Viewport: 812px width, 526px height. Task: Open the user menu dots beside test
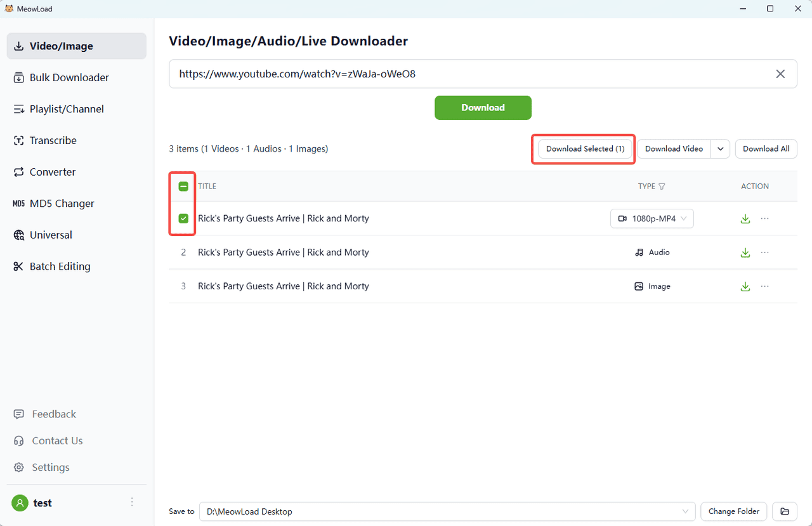coord(132,503)
